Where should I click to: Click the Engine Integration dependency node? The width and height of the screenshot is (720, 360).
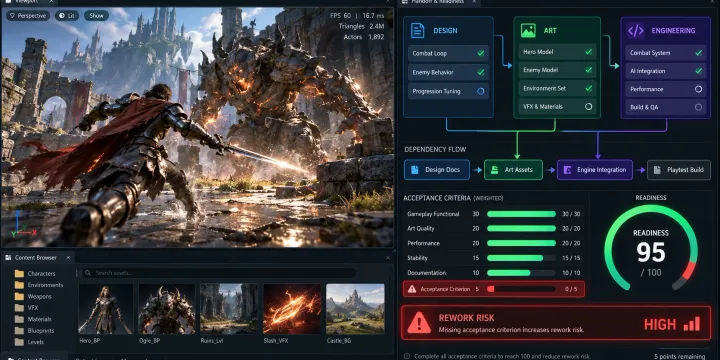click(x=595, y=170)
